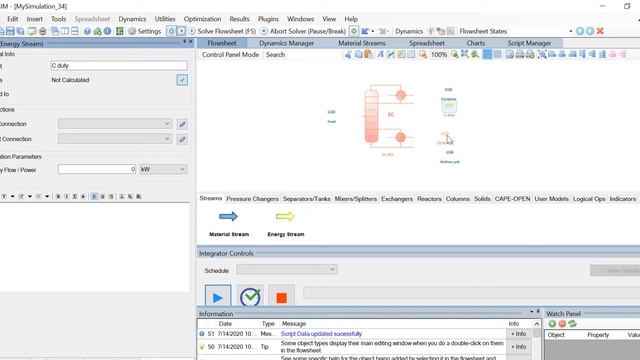Click the Bottoms stream object on flowsheet
The height and width of the screenshot is (360, 640).
click(449, 152)
